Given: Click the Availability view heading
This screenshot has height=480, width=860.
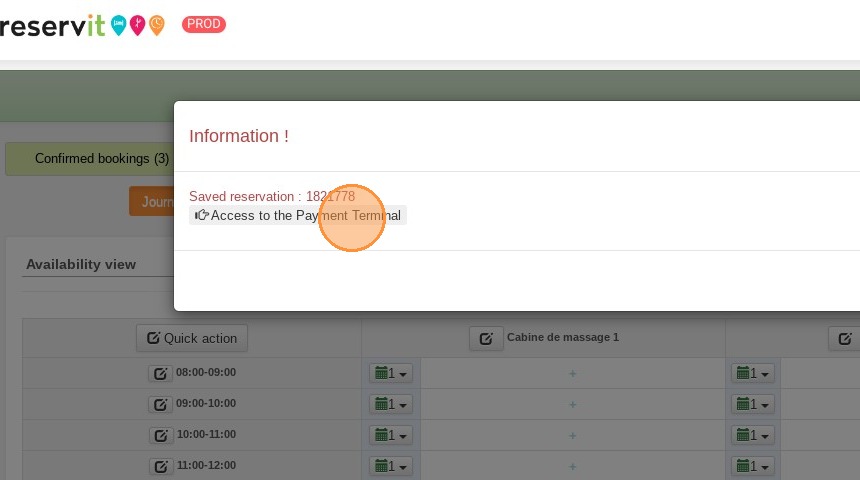Looking at the screenshot, I should pyautogui.click(x=81, y=264).
